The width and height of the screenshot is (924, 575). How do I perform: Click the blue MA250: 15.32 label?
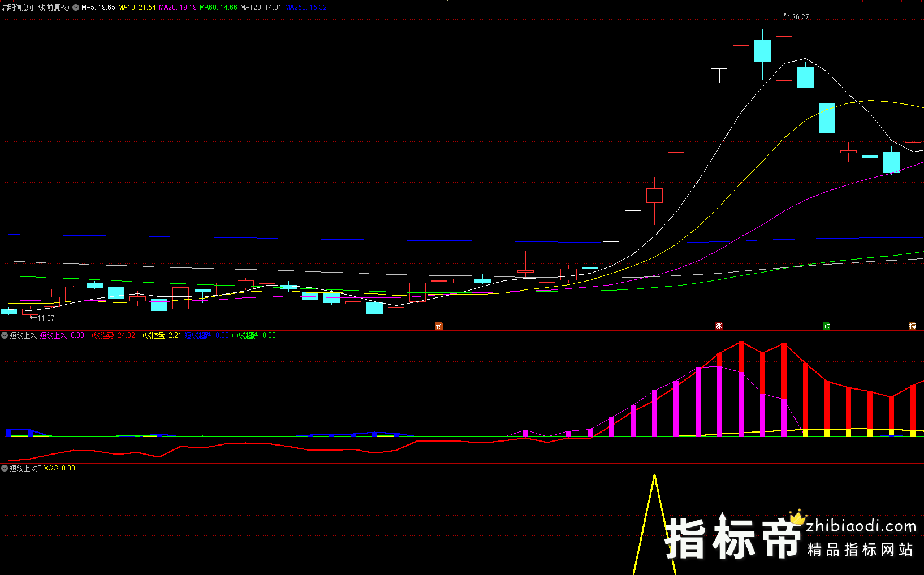click(x=306, y=7)
